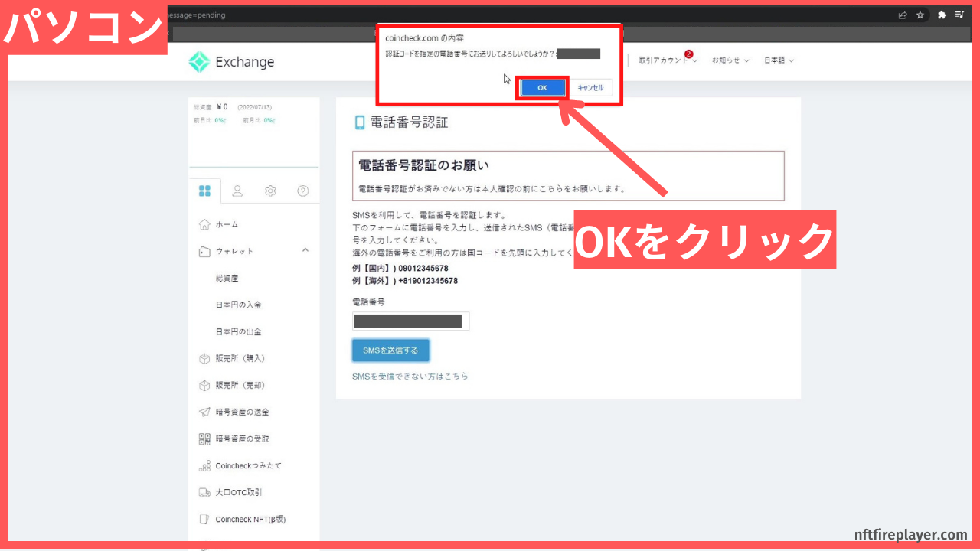Click the browser share page icon
This screenshot has height=551, width=980.
click(903, 15)
